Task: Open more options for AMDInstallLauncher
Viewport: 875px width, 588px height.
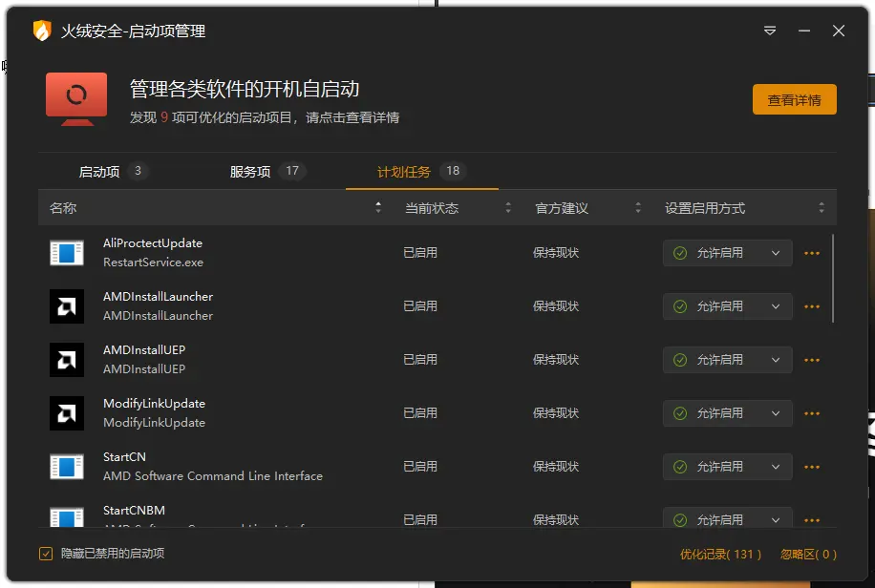Action: tap(812, 306)
